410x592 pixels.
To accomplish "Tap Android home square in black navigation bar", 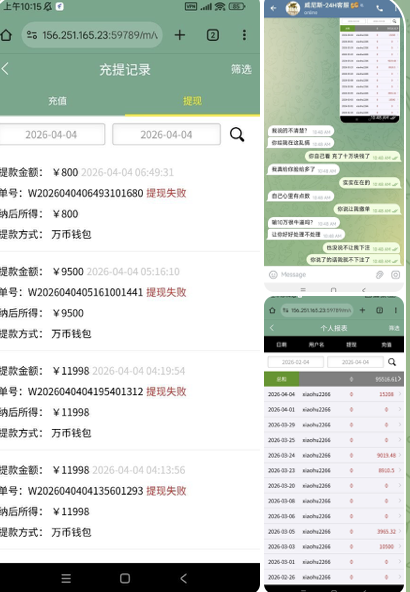I will click(x=125, y=578).
